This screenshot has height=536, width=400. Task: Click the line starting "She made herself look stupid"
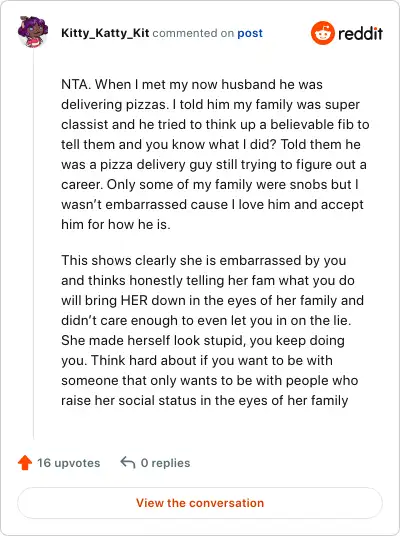tap(203, 340)
